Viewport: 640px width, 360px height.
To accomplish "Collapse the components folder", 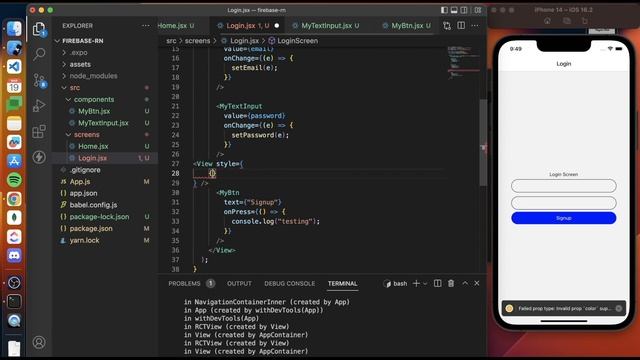I will tap(94, 99).
